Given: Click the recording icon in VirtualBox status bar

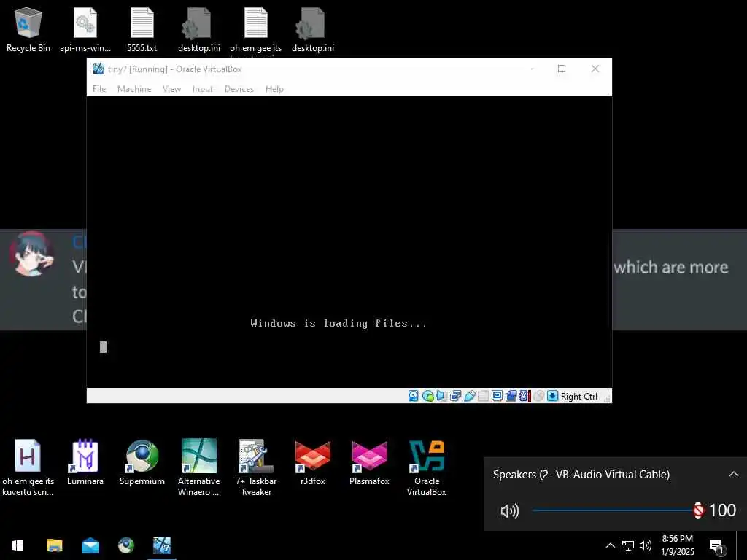Looking at the screenshot, I should [511, 396].
